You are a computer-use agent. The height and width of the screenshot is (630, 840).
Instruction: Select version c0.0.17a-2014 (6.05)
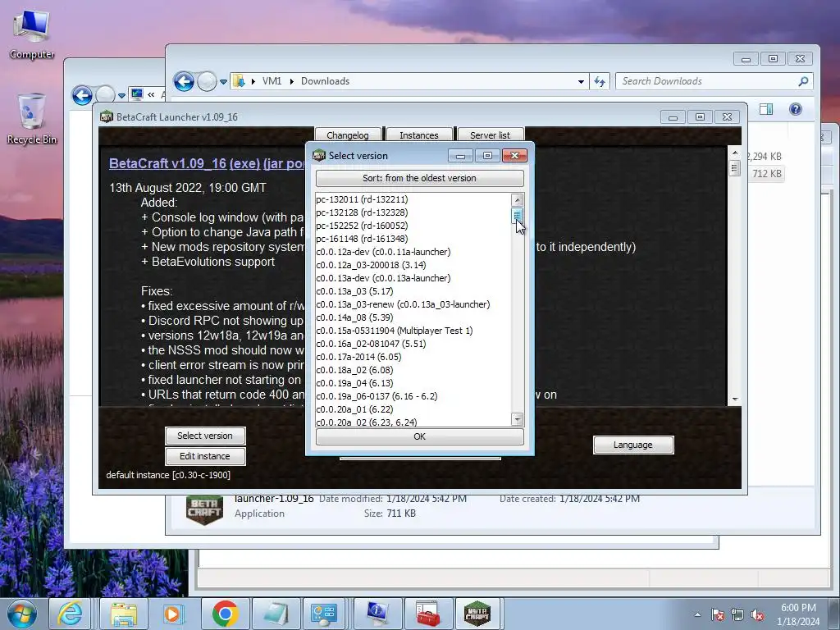pyautogui.click(x=413, y=357)
